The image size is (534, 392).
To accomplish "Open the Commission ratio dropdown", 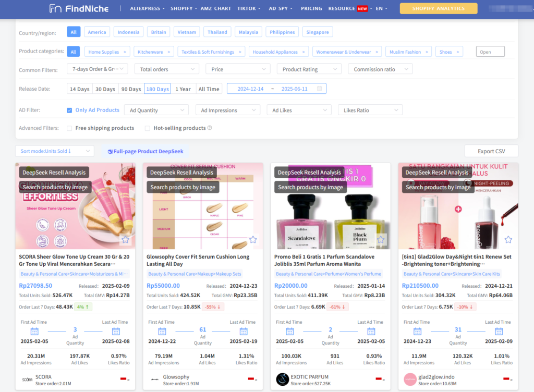I will point(380,69).
